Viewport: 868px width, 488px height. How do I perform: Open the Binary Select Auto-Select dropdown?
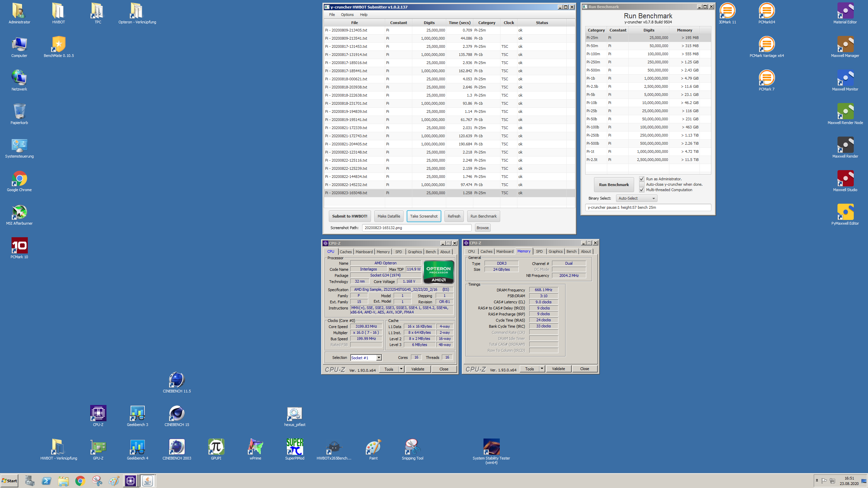[636, 198]
